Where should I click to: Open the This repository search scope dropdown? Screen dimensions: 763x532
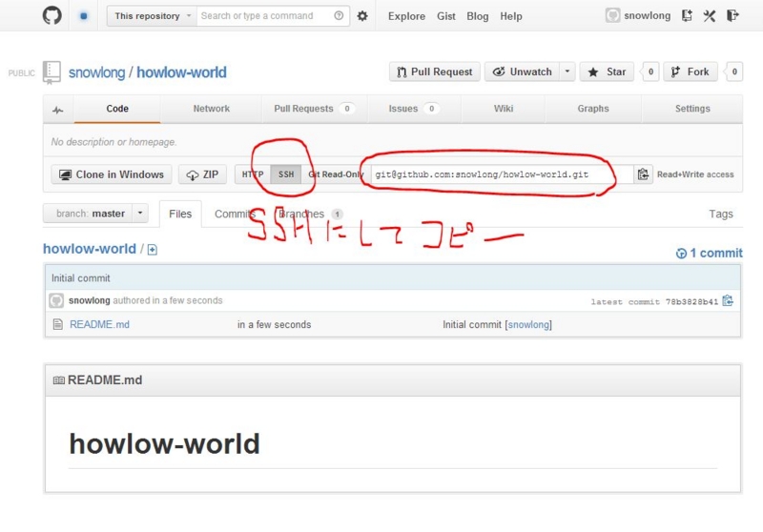tap(152, 16)
